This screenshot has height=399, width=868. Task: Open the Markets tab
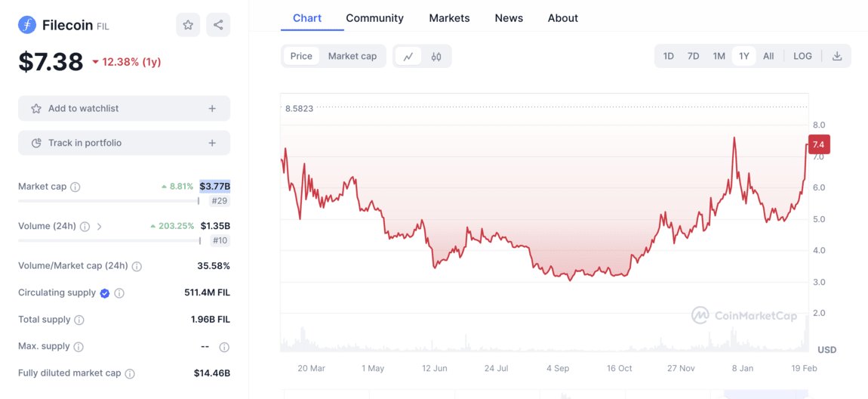tap(449, 18)
